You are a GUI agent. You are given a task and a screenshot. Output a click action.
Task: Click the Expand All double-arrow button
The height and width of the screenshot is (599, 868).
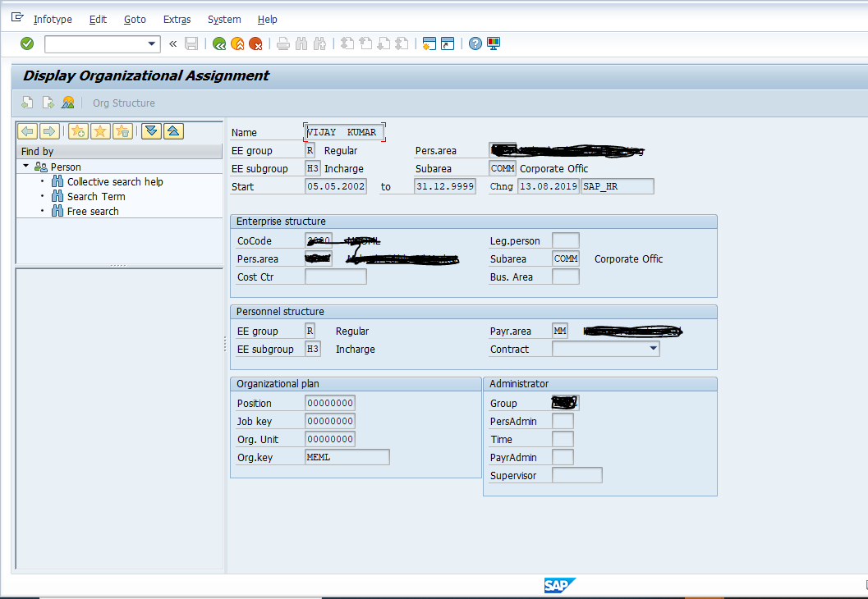coord(151,130)
